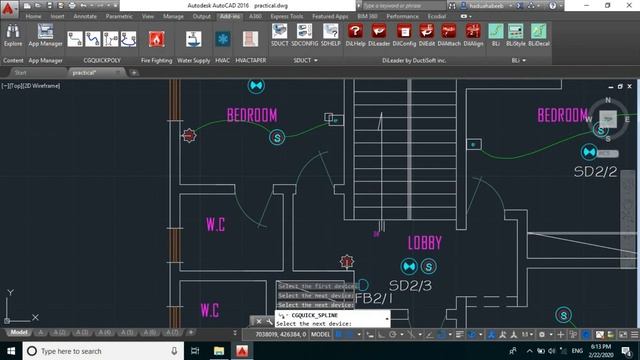Open DilConfig configuration tool

coord(404,35)
